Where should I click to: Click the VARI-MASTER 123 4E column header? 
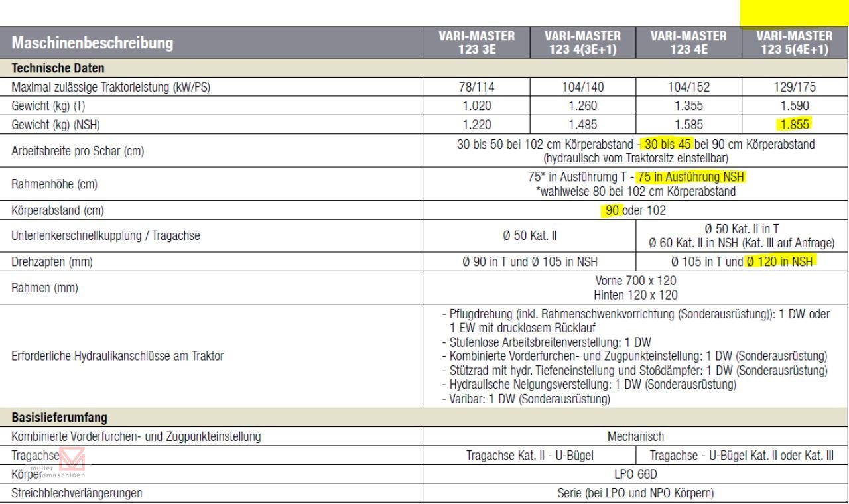point(688,44)
